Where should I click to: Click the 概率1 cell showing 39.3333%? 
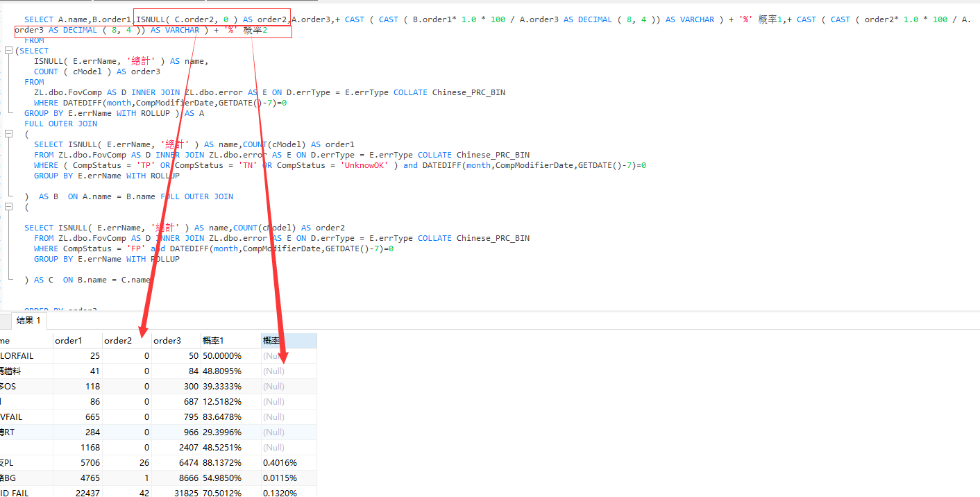tap(231, 386)
